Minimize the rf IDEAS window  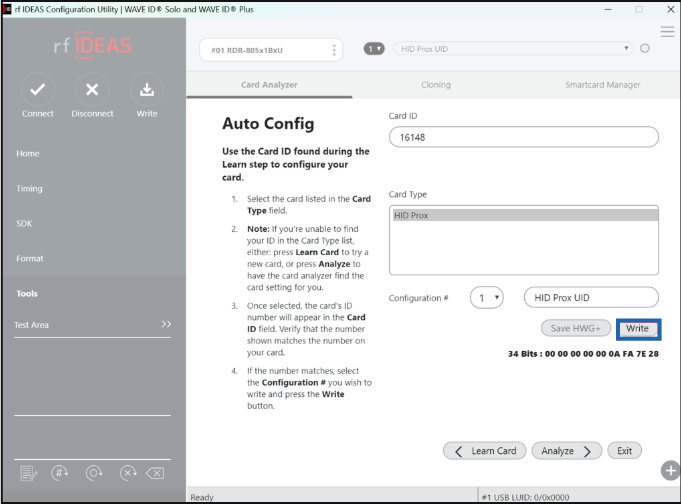[608, 9]
